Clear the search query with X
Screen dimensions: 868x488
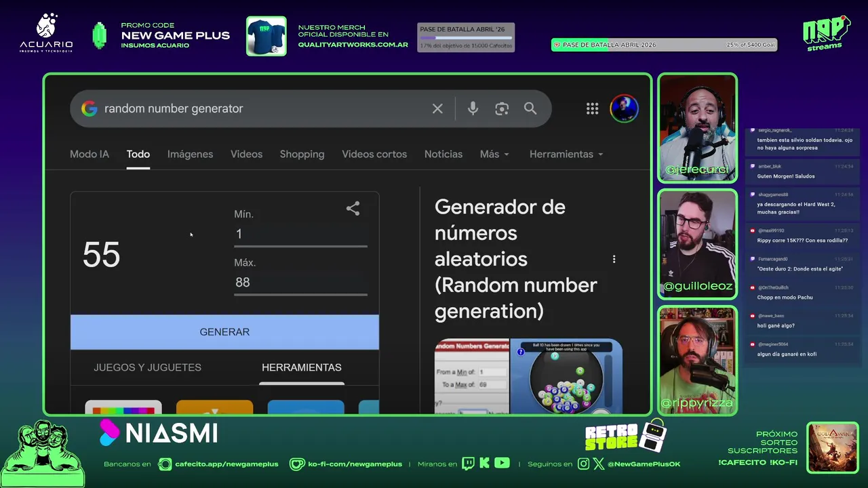pyautogui.click(x=437, y=108)
